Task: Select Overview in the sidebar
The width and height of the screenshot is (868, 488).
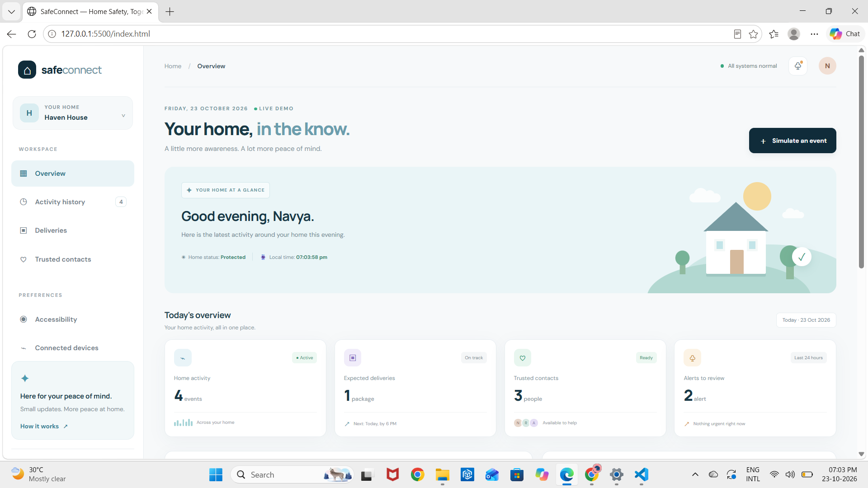Action: pyautogui.click(x=73, y=174)
